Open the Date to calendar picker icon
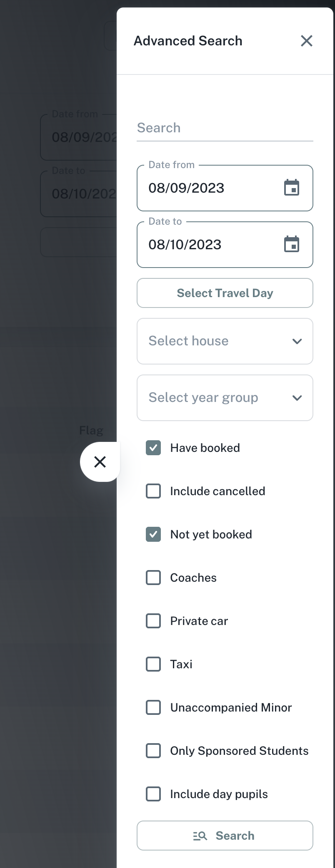The image size is (335, 868). click(x=292, y=244)
